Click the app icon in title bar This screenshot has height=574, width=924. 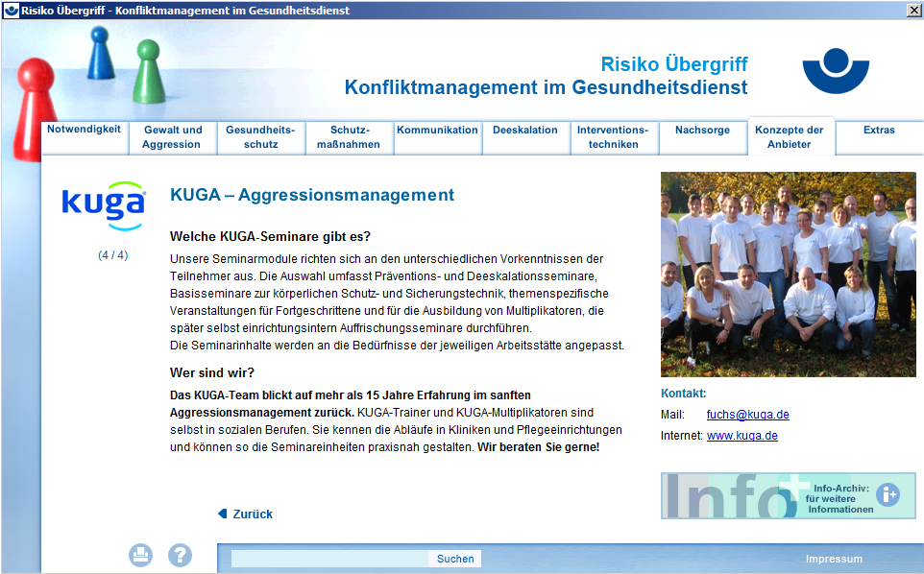11,11
